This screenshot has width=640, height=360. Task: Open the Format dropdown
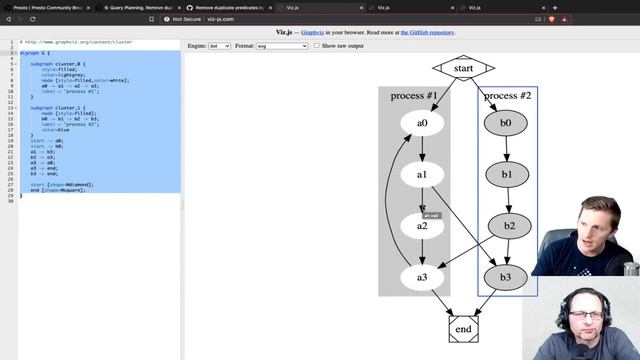pos(282,46)
